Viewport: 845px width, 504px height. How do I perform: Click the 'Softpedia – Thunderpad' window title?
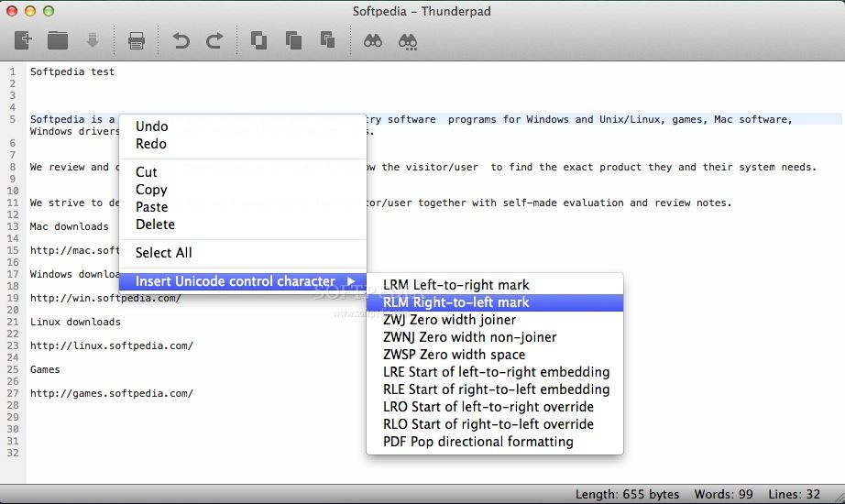coord(422,11)
